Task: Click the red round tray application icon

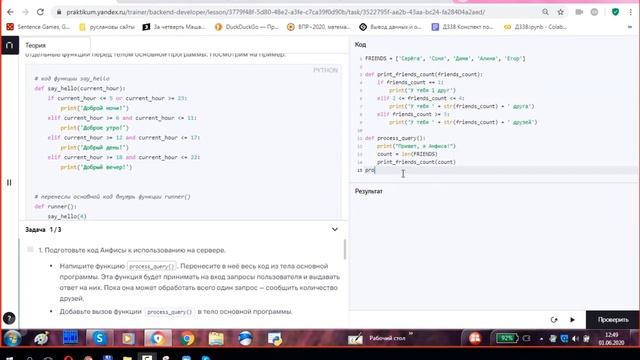Action: pyautogui.click(x=475, y=338)
